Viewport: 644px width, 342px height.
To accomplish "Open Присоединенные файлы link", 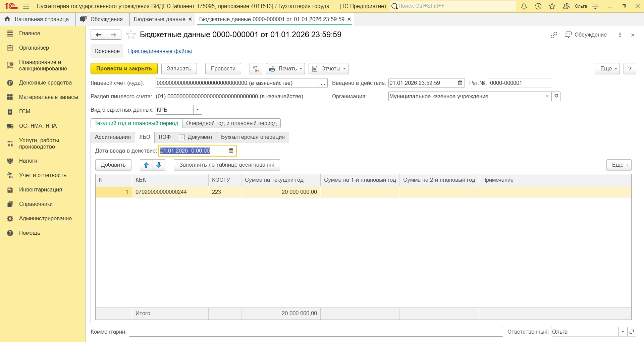I will (160, 51).
